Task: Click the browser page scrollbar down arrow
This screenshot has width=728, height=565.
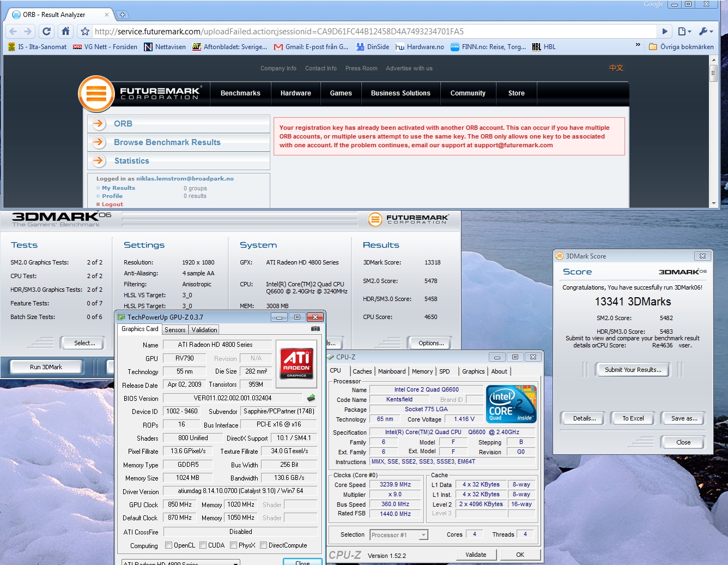Action: [x=713, y=203]
